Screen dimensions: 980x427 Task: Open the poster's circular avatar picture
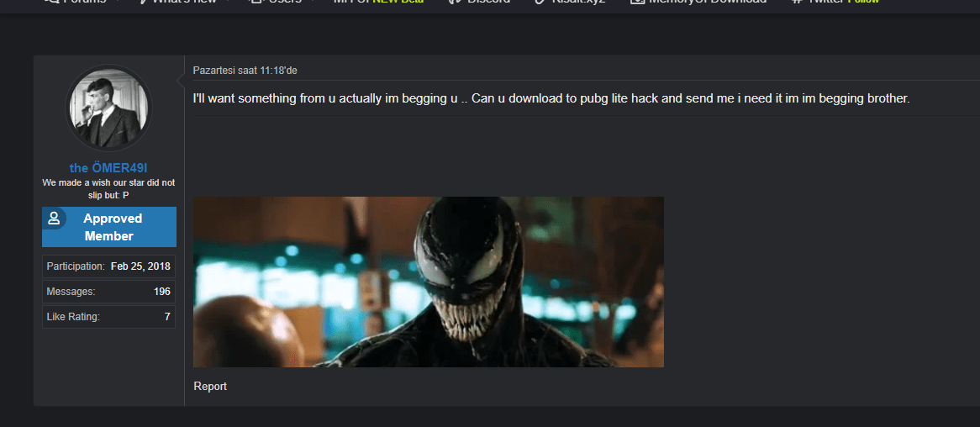click(x=108, y=108)
